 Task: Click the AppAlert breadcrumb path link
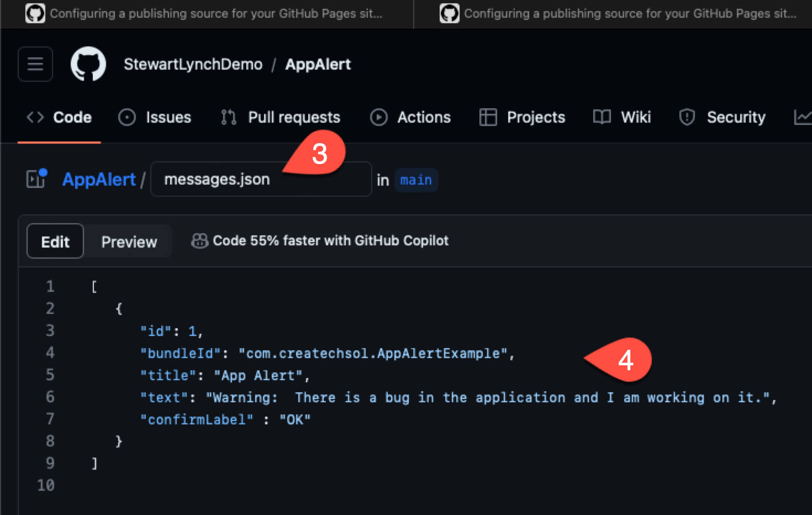click(x=99, y=179)
